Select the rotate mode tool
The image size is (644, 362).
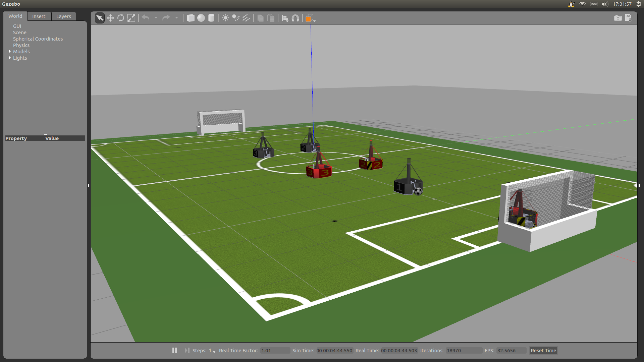tap(121, 18)
